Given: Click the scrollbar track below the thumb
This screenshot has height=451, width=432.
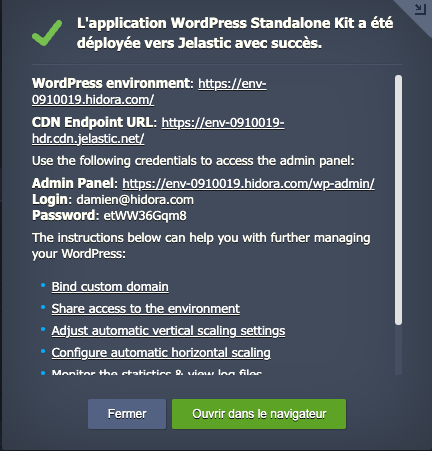Looking at the screenshot, I should 398,350.
